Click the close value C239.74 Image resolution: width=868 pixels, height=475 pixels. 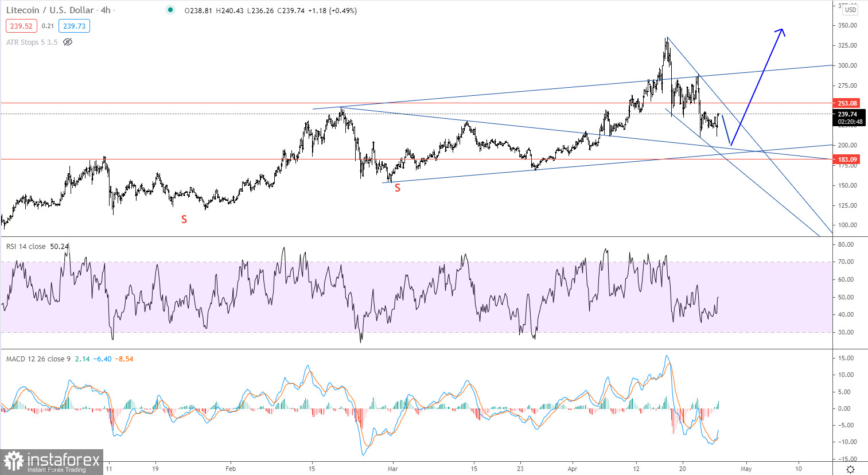click(291, 10)
